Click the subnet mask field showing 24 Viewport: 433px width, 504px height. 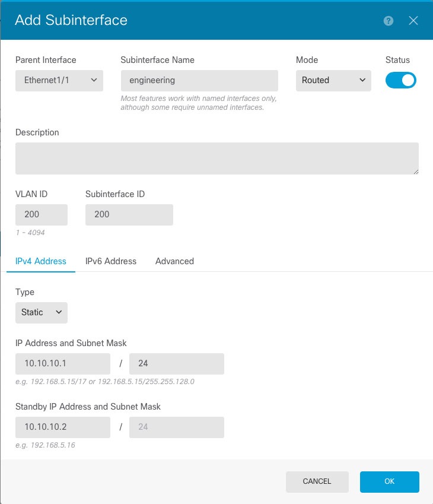pyautogui.click(x=176, y=363)
